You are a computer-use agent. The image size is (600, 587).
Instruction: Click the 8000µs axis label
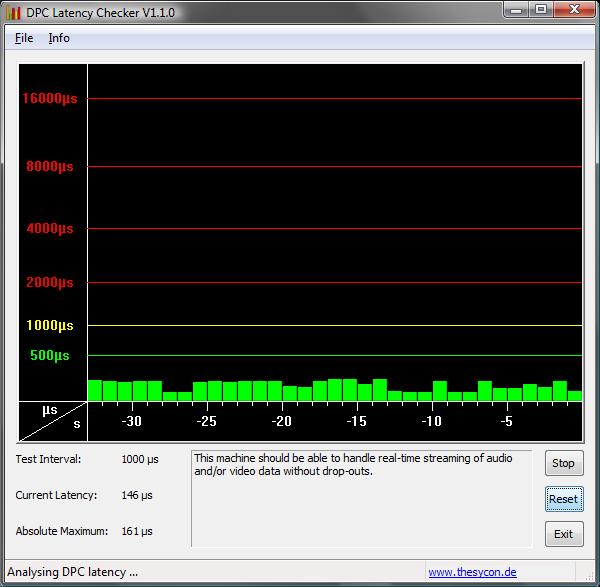pyautogui.click(x=50, y=166)
